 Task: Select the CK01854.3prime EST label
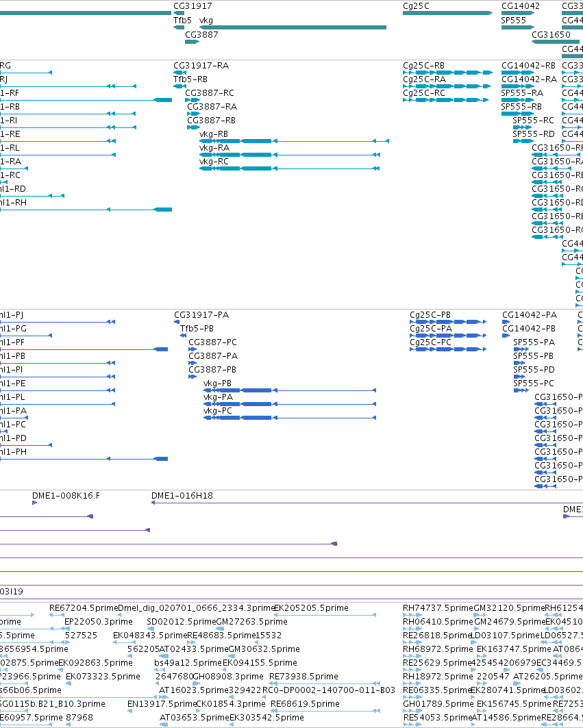pyautogui.click(x=230, y=704)
